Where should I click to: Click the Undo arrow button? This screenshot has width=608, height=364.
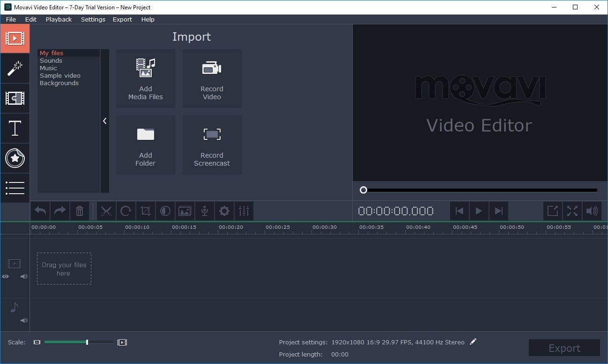pyautogui.click(x=41, y=211)
